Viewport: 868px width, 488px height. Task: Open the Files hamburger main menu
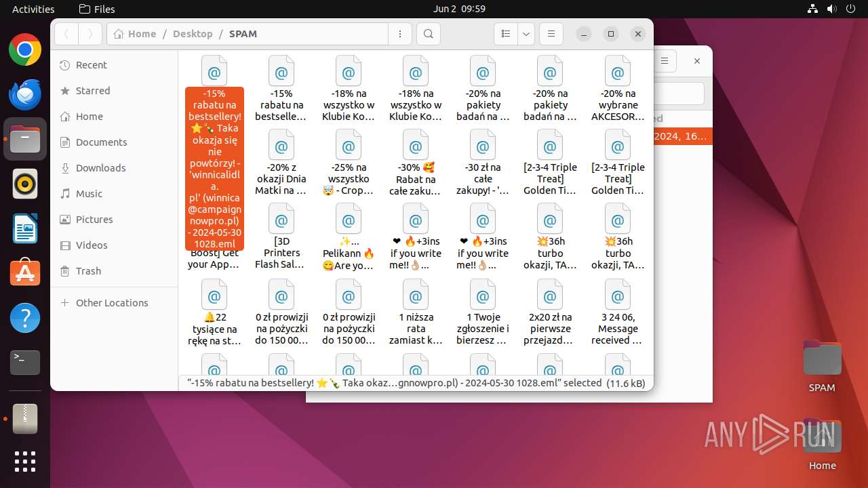tap(551, 34)
